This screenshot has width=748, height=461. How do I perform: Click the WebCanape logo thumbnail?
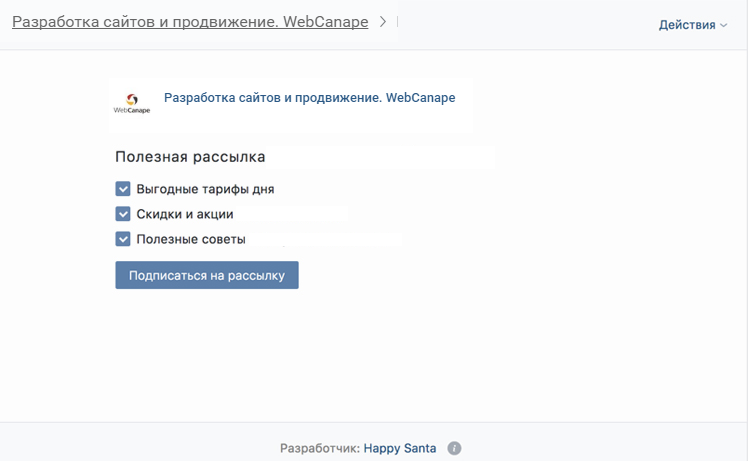[132, 104]
